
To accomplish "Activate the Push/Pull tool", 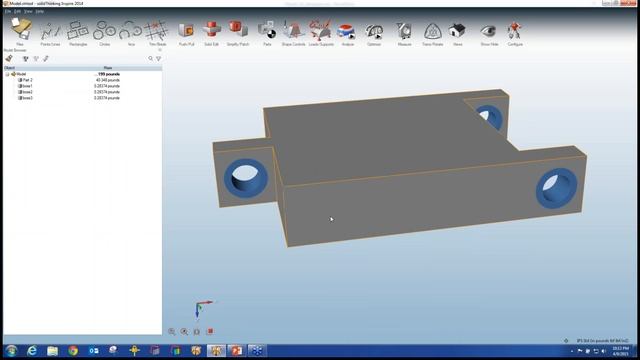I will tap(187, 33).
